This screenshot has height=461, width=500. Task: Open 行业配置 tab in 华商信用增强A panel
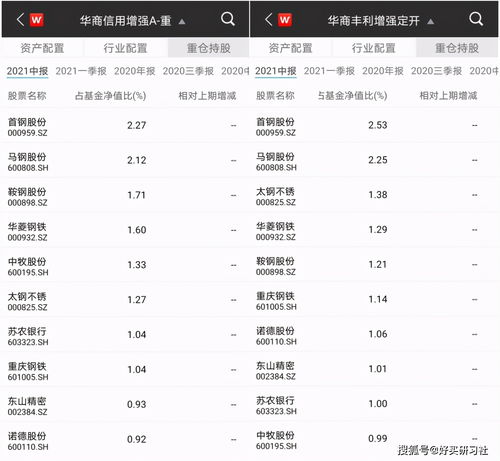(125, 48)
